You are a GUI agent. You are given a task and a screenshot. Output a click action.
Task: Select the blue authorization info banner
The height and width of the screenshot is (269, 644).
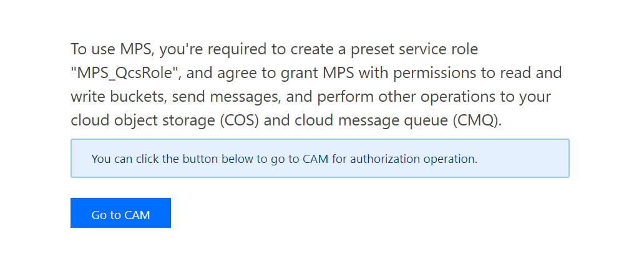click(x=320, y=158)
